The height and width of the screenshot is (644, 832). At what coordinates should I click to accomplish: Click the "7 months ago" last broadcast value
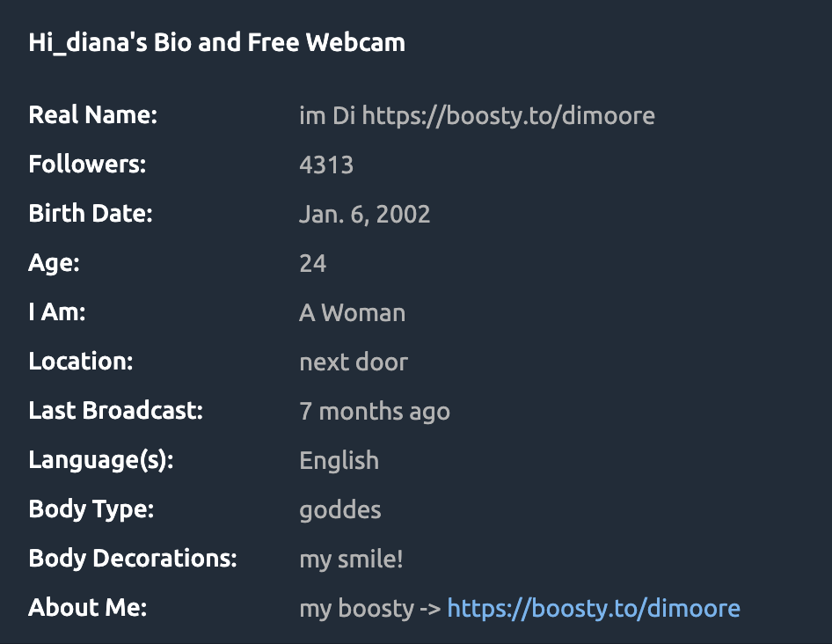375,412
